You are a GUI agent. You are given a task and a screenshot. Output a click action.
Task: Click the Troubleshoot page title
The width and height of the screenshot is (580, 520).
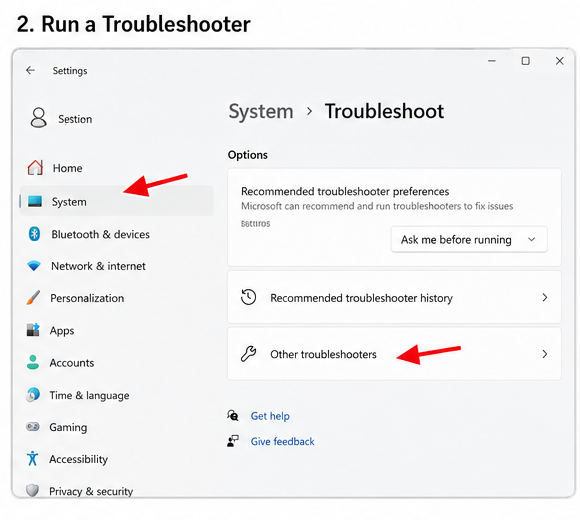tap(384, 111)
